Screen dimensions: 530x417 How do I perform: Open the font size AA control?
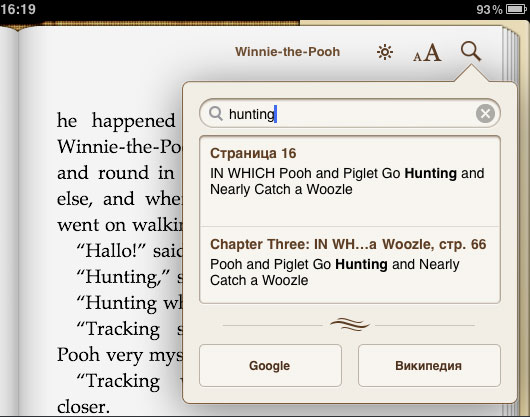(427, 53)
